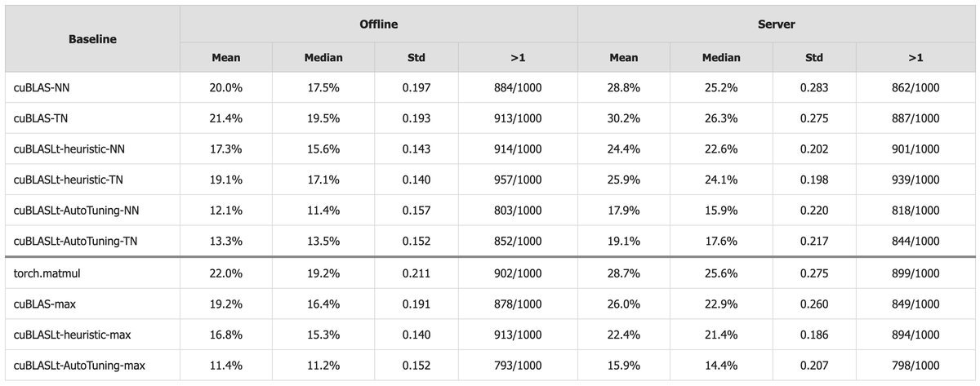Select the cuBLASLt-AutoTuning-NN row label
980x386 pixels.
(77, 211)
